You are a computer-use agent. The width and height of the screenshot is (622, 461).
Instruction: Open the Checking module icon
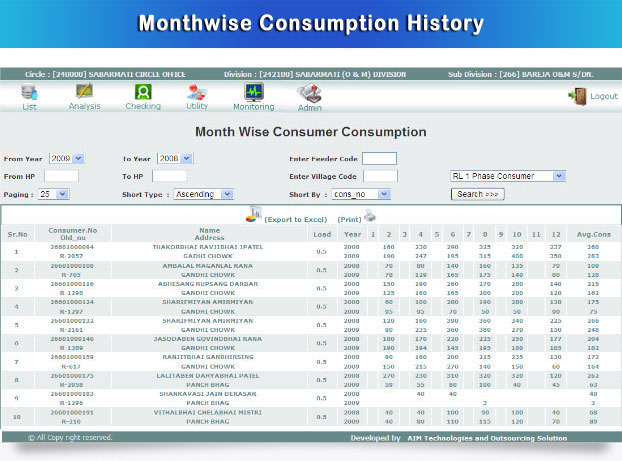coord(142,92)
